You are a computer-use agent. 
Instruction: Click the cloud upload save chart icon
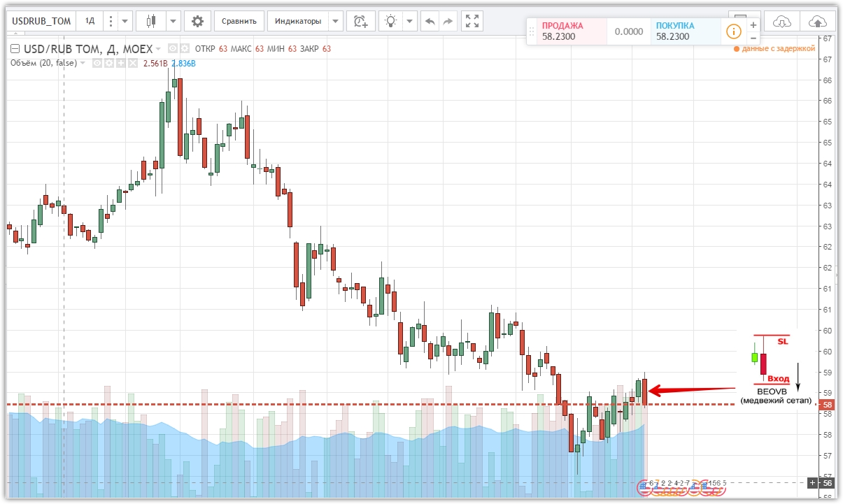pos(816,22)
